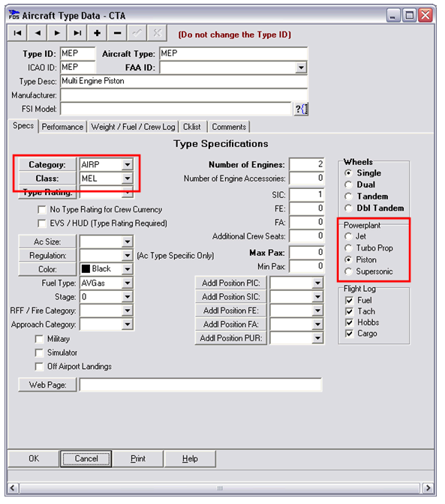Click in the Web Page text field
The width and height of the screenshot is (445, 504).
pos(200,385)
